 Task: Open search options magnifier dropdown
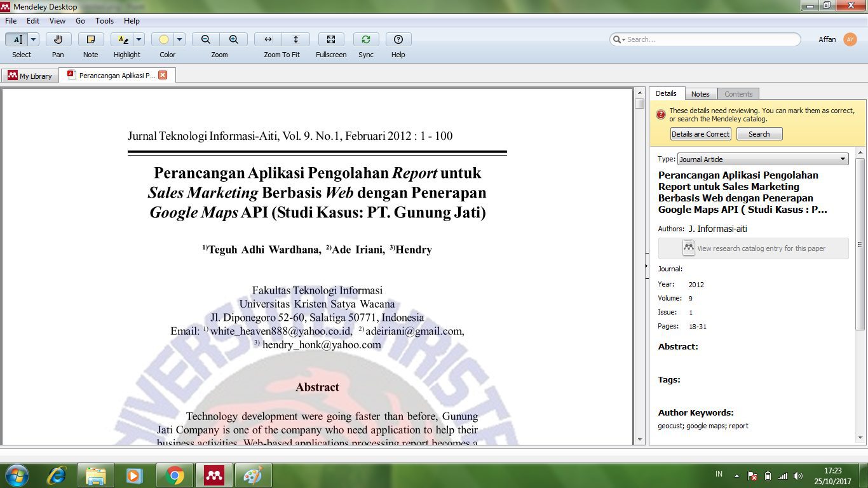point(619,39)
